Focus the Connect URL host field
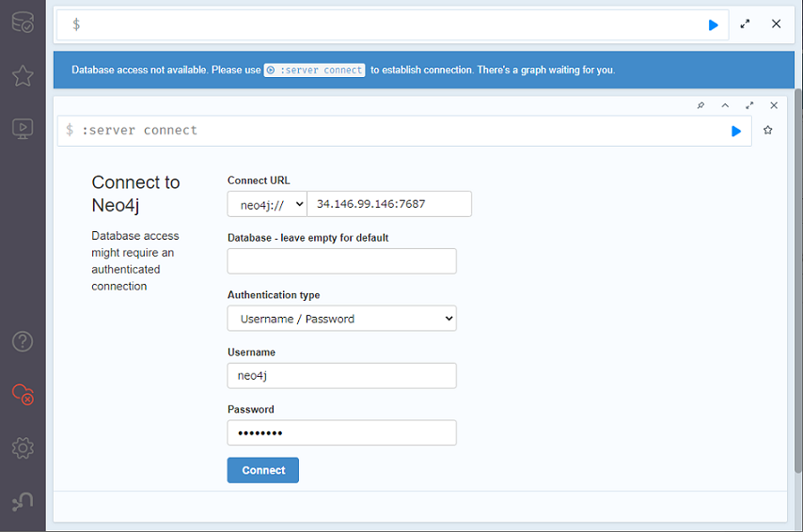Screen dimensions: 803x532 click(x=389, y=204)
